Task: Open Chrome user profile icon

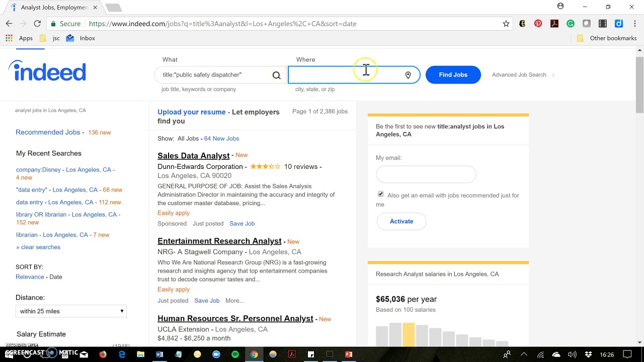Action: (560, 7)
